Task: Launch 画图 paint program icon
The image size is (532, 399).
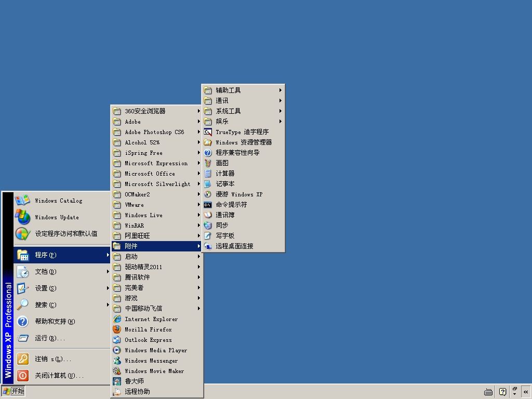Action: [x=208, y=163]
